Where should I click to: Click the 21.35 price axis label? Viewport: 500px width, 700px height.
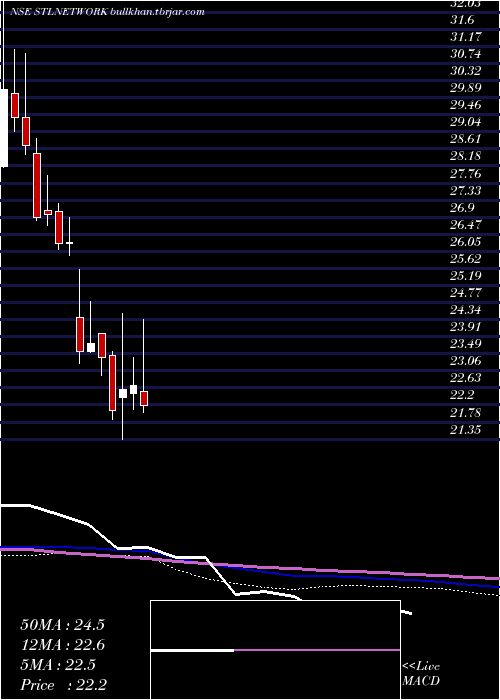(466, 430)
